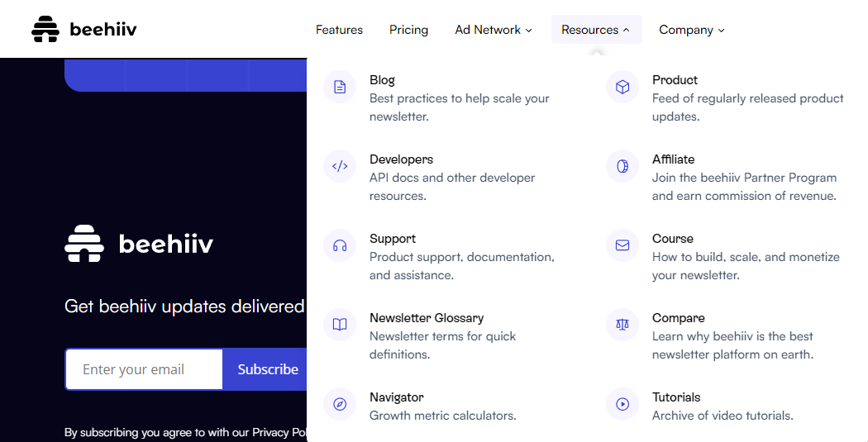This screenshot has width=868, height=442.
Task: Click 'Growth metric calculators.' text
Action: point(443,416)
